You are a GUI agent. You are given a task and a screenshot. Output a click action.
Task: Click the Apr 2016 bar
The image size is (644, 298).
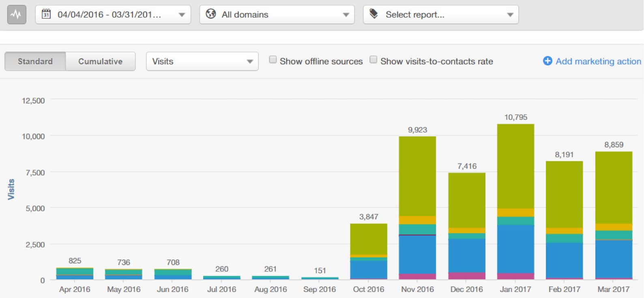(75, 274)
